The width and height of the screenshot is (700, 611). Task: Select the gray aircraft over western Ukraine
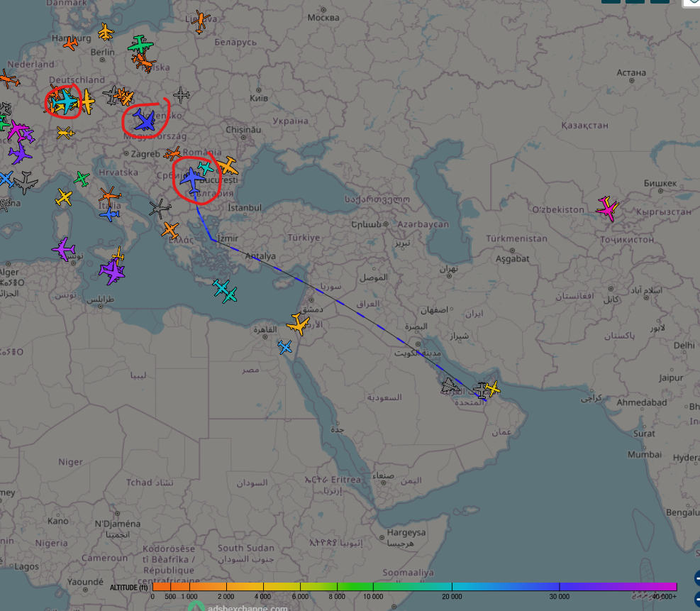[182, 94]
